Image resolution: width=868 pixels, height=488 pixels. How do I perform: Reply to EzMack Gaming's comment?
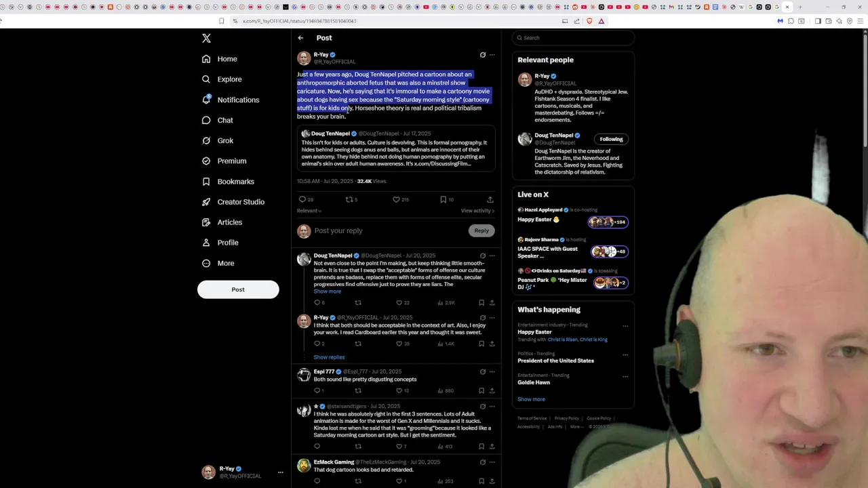pos(317,481)
